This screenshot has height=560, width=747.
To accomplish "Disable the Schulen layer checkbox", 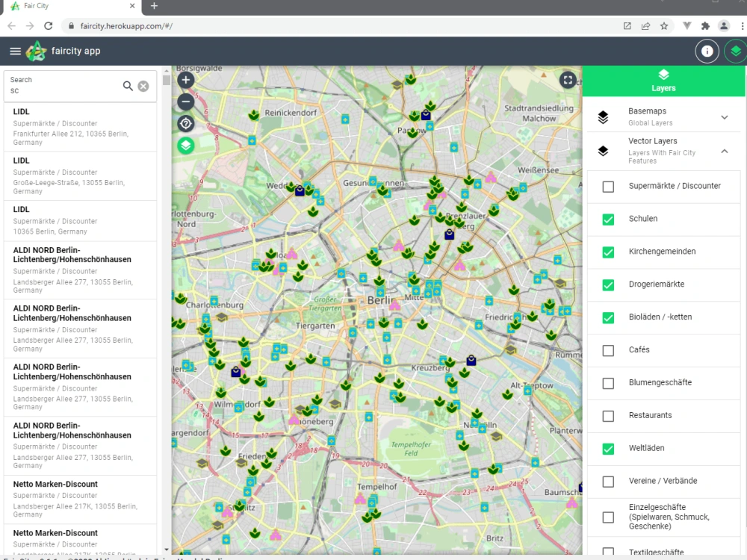I will (x=607, y=220).
